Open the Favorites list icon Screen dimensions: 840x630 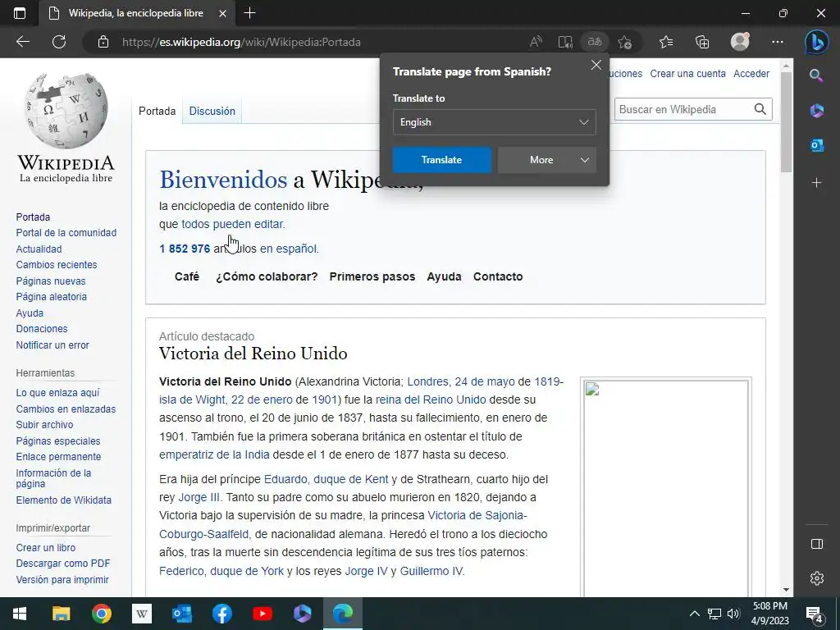pos(666,42)
